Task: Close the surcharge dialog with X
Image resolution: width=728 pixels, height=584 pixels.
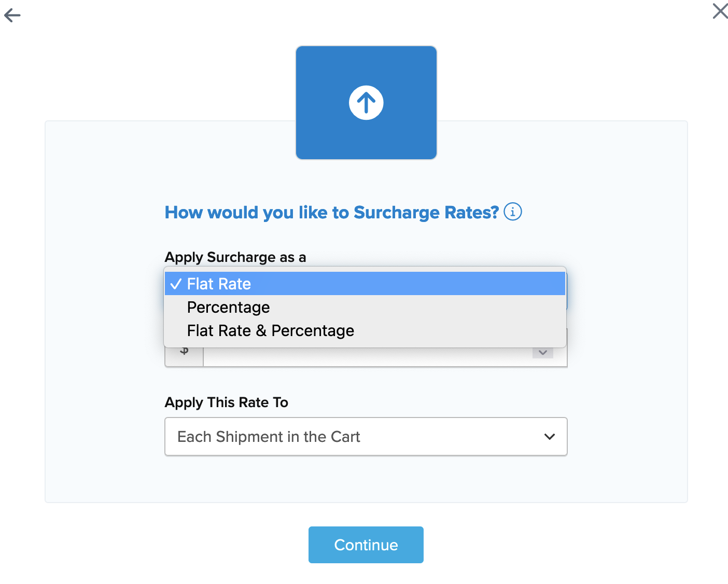Action: pyautogui.click(x=720, y=11)
